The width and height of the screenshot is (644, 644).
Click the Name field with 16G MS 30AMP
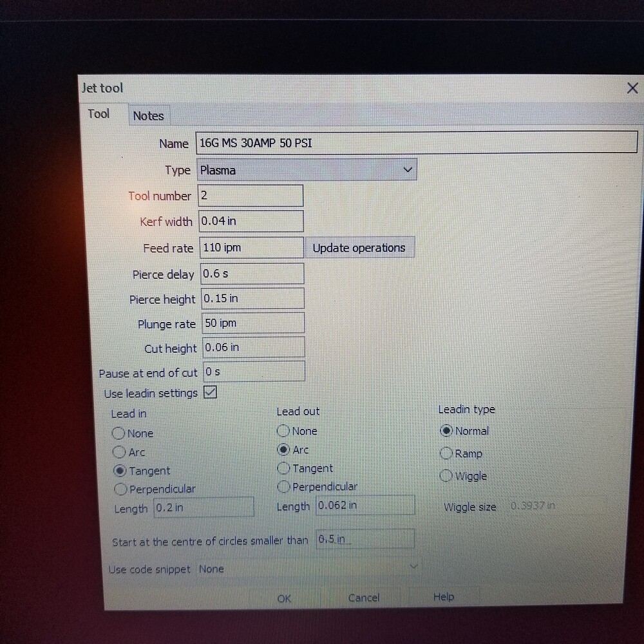[x=416, y=143]
